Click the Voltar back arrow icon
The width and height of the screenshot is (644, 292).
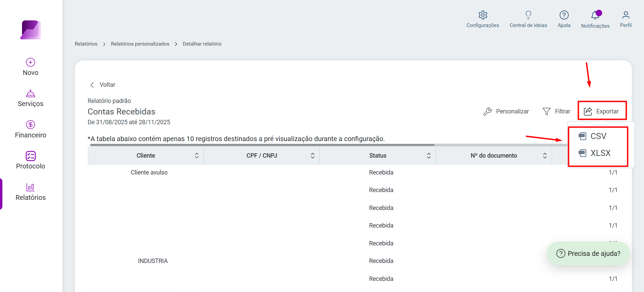tap(92, 85)
